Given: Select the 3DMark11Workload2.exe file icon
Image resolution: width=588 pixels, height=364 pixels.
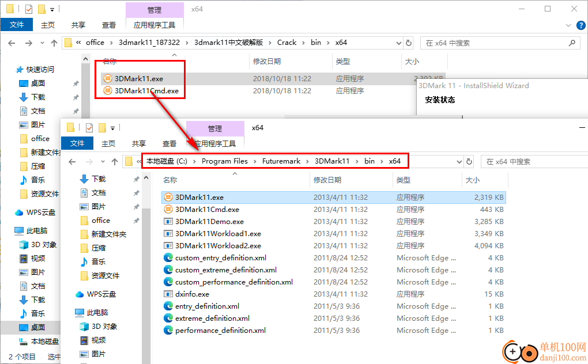Looking at the screenshot, I should tap(168, 246).
